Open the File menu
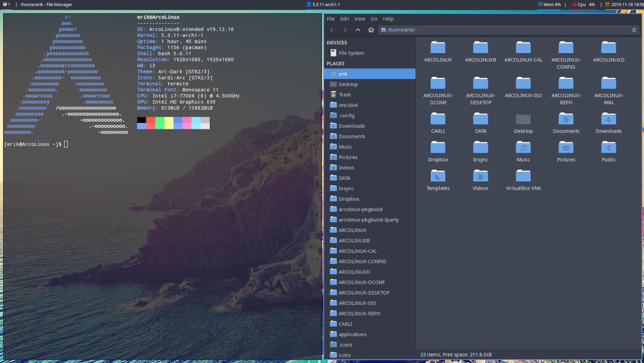 [330, 19]
